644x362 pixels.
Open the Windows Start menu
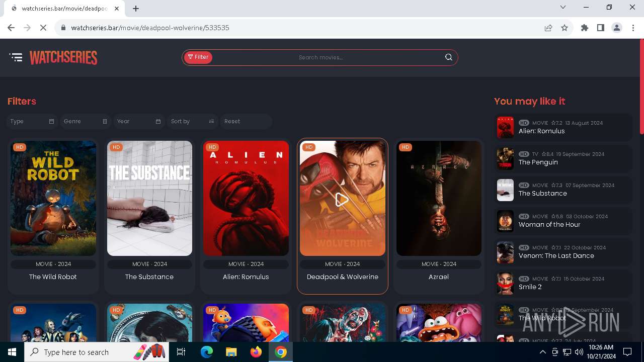coord(12,352)
